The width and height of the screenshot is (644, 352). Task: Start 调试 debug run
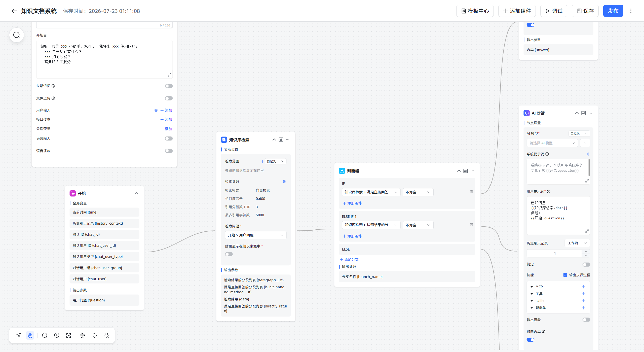554,11
